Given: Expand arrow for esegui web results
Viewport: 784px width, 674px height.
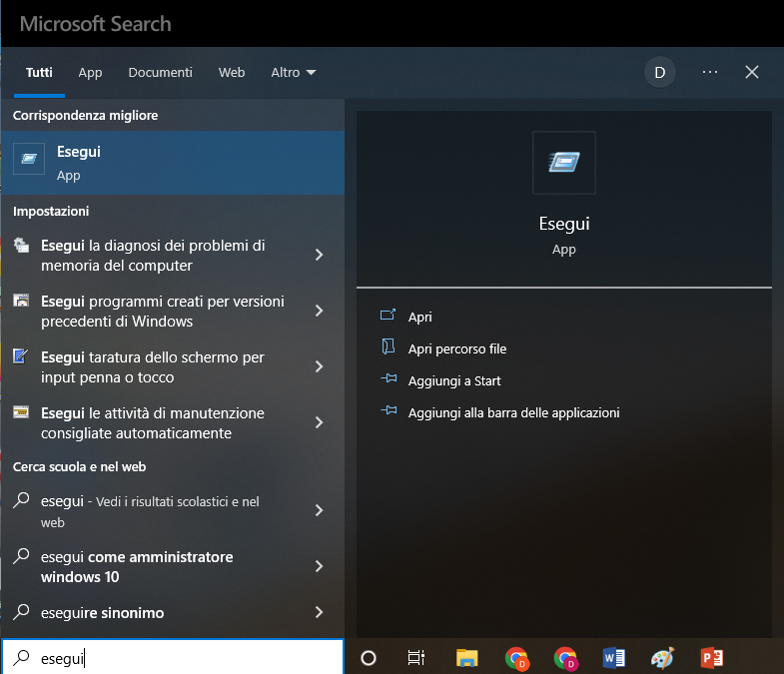Looking at the screenshot, I should 319,510.
